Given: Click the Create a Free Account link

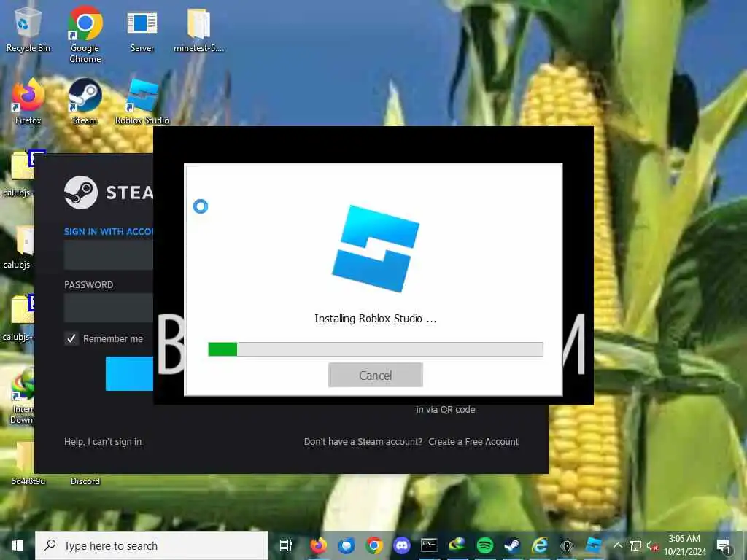Looking at the screenshot, I should [473, 441].
